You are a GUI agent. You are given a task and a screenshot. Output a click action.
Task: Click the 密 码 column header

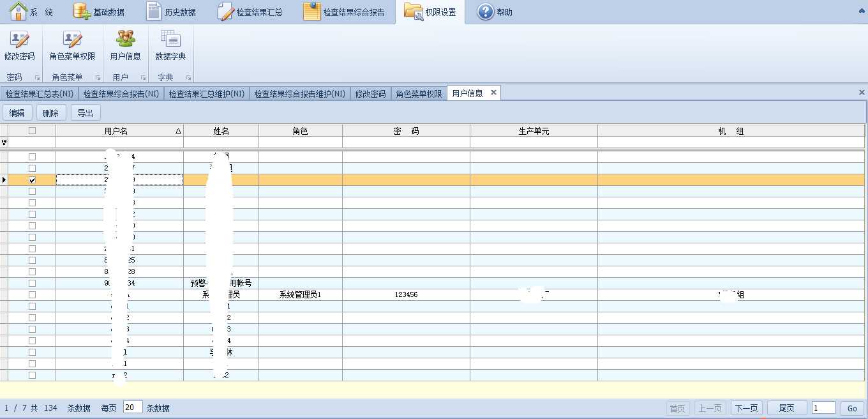[x=406, y=131]
